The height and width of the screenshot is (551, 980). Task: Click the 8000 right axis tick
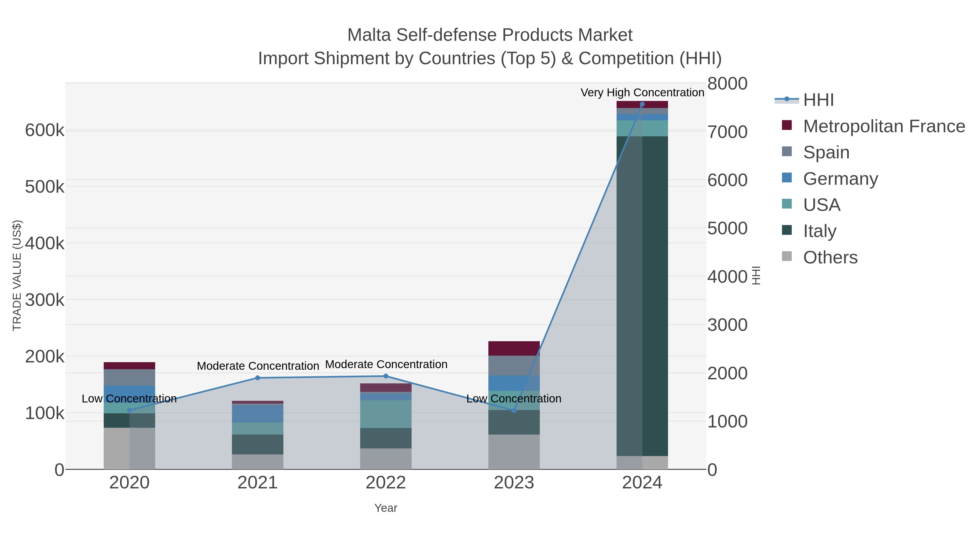pyautogui.click(x=727, y=84)
